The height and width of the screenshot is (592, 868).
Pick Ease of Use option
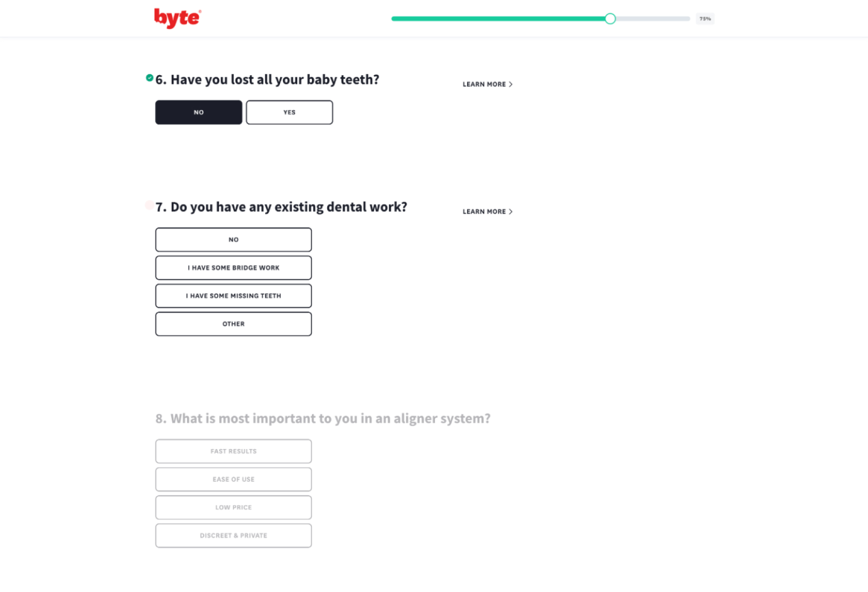(234, 480)
